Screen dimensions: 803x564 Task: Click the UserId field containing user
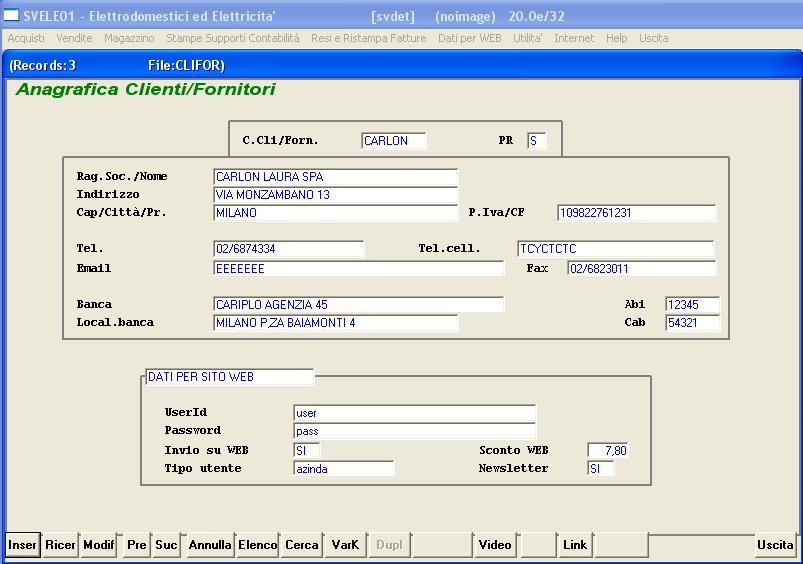[x=414, y=413]
